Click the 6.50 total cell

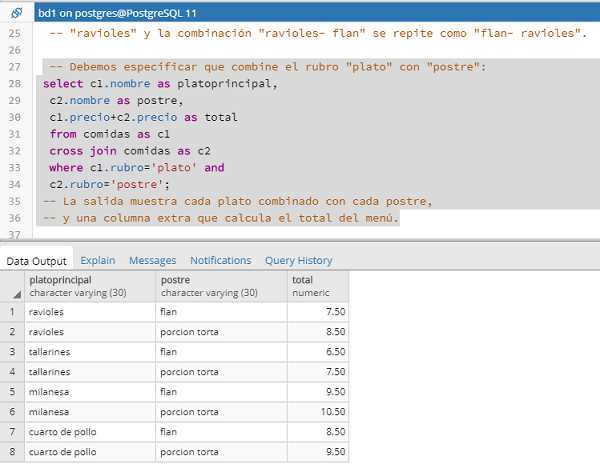(x=318, y=352)
